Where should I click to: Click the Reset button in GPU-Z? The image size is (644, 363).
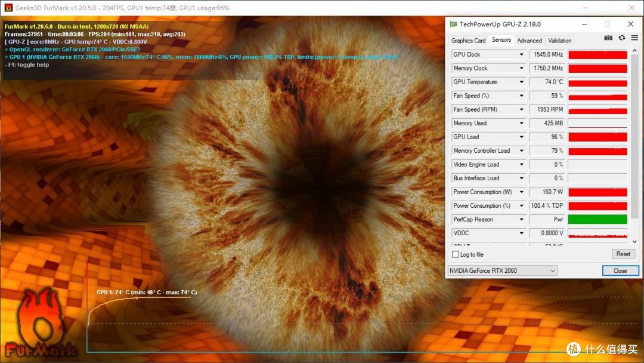(x=623, y=254)
